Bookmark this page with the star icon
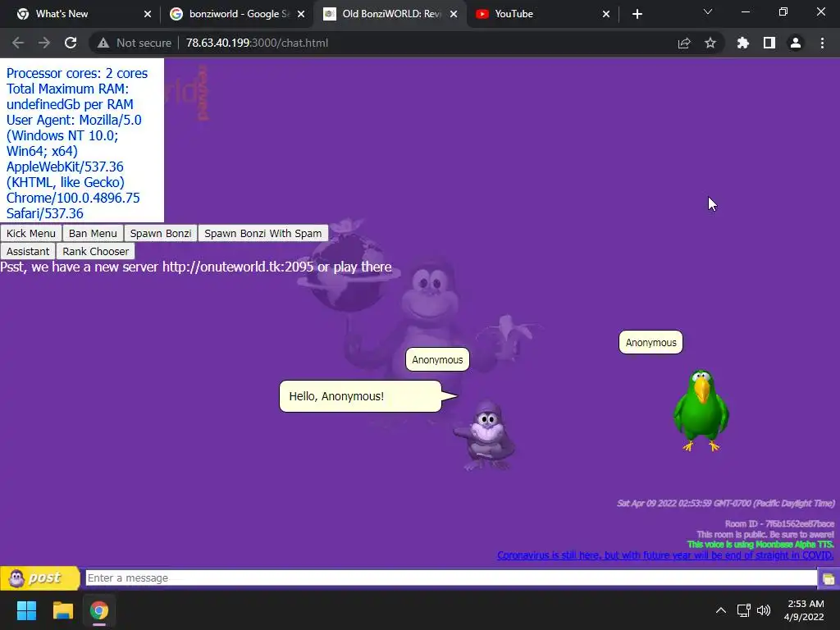The width and height of the screenshot is (840, 630). pyautogui.click(x=710, y=43)
